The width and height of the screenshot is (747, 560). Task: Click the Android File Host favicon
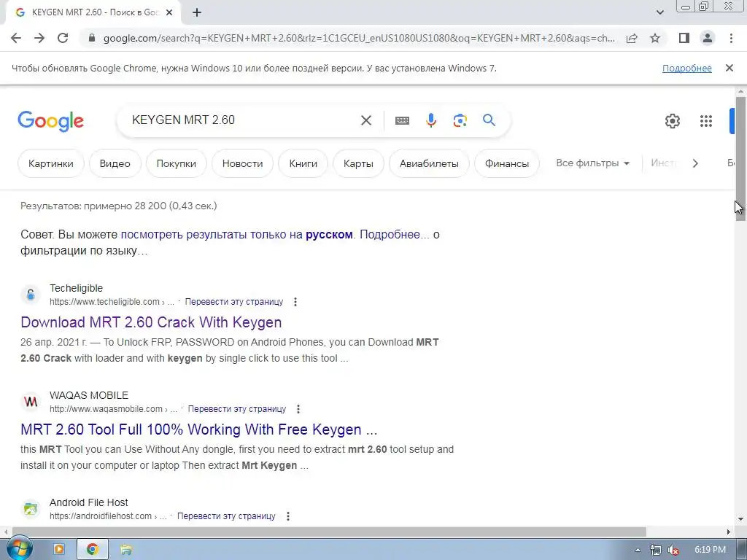(x=31, y=509)
